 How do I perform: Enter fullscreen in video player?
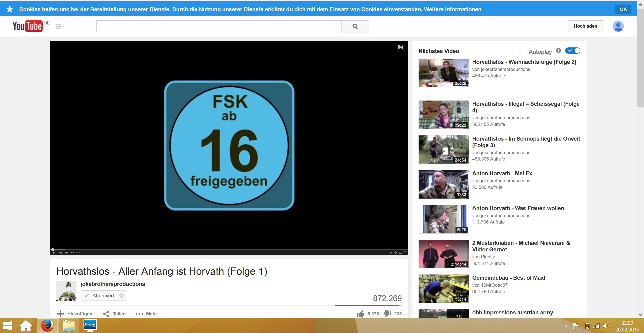[x=405, y=253]
